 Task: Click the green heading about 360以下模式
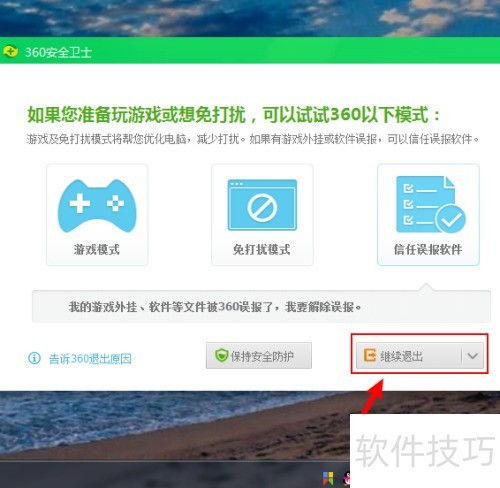[234, 115]
